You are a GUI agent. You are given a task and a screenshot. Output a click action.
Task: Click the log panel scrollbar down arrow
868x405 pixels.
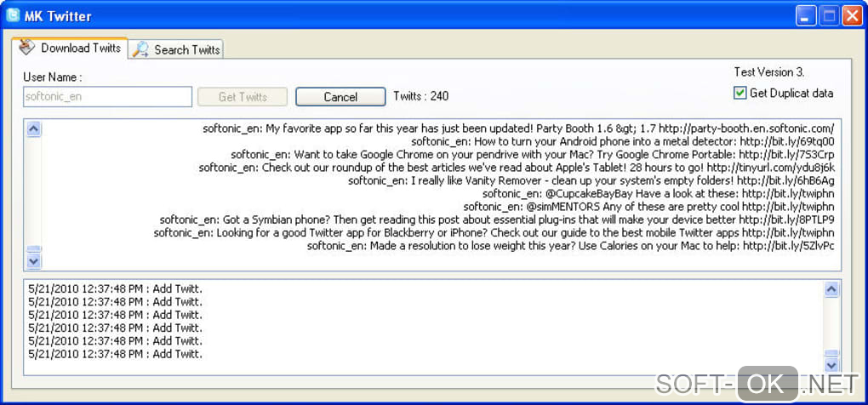coord(831,365)
